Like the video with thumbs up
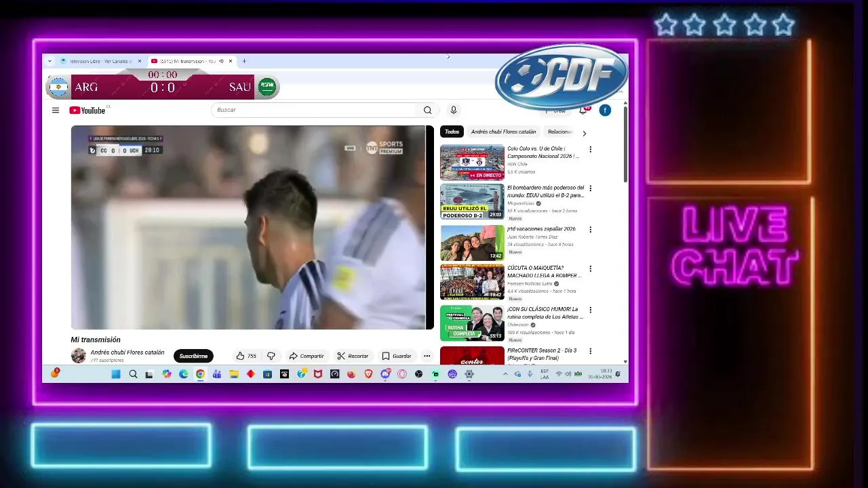 point(246,356)
